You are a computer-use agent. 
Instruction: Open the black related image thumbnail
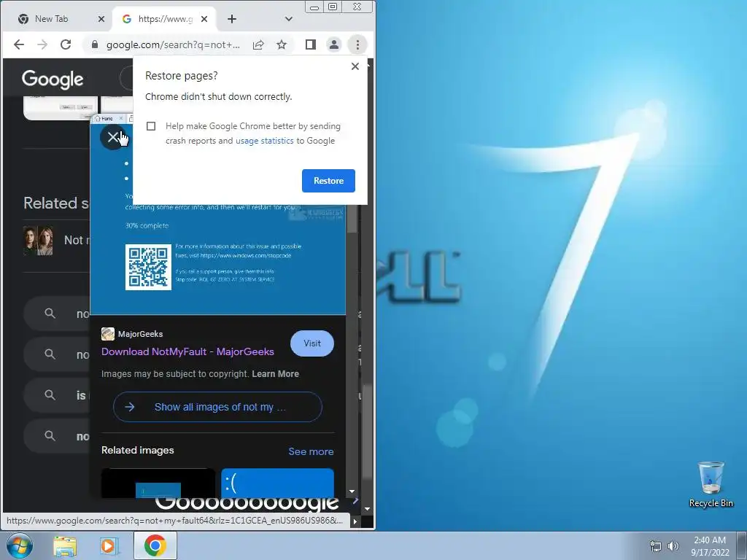[158, 483]
